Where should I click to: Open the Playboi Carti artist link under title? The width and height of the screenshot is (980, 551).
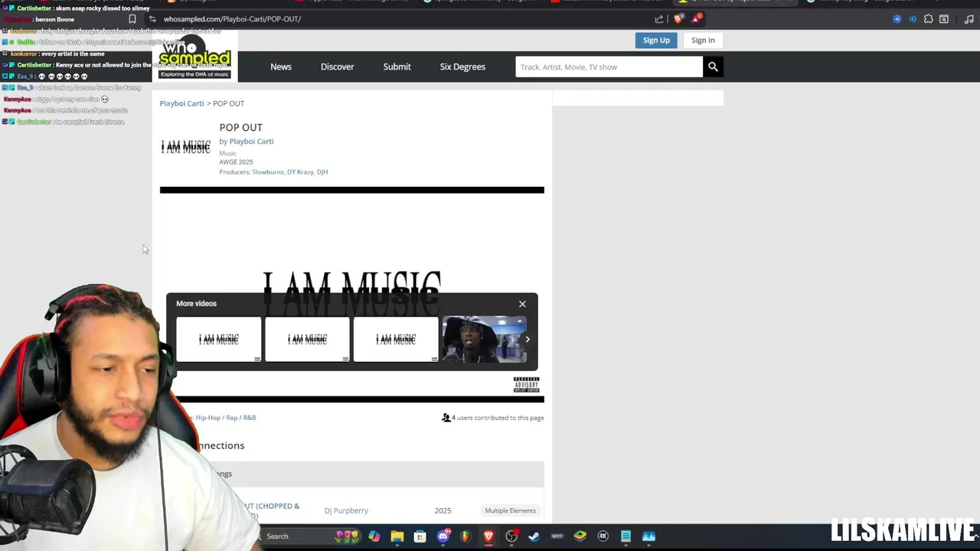pyautogui.click(x=251, y=142)
